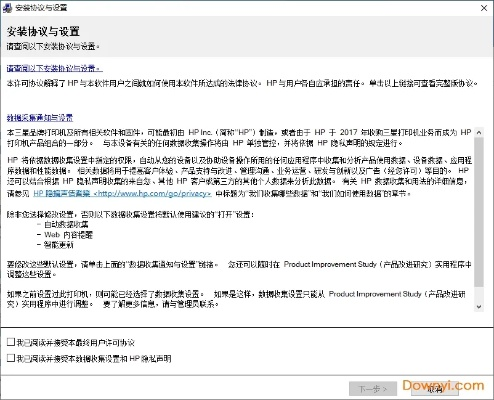Click the 下一步 > button
The height and width of the screenshot is (400, 494).
pyautogui.click(x=373, y=389)
